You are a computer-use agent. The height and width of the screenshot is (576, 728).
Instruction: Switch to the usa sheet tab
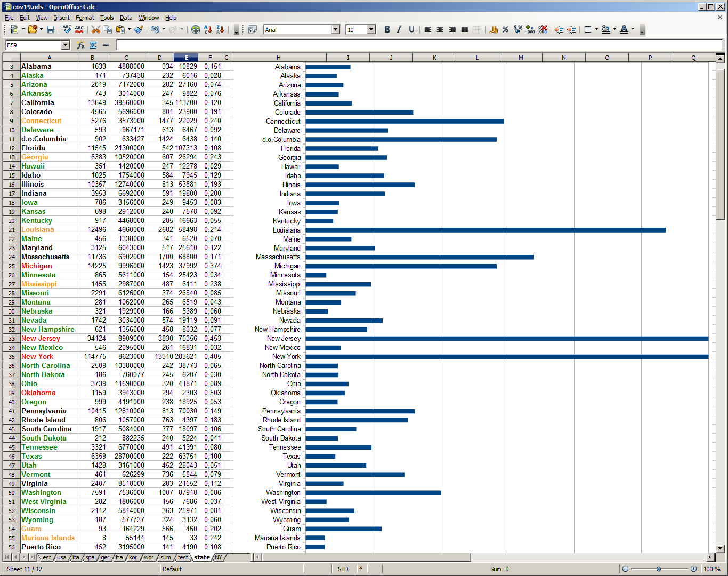(62, 557)
